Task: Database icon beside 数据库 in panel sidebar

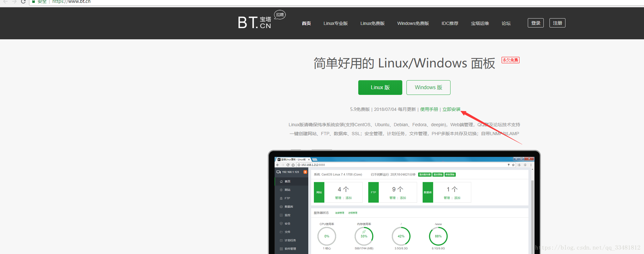Action: pos(281,207)
